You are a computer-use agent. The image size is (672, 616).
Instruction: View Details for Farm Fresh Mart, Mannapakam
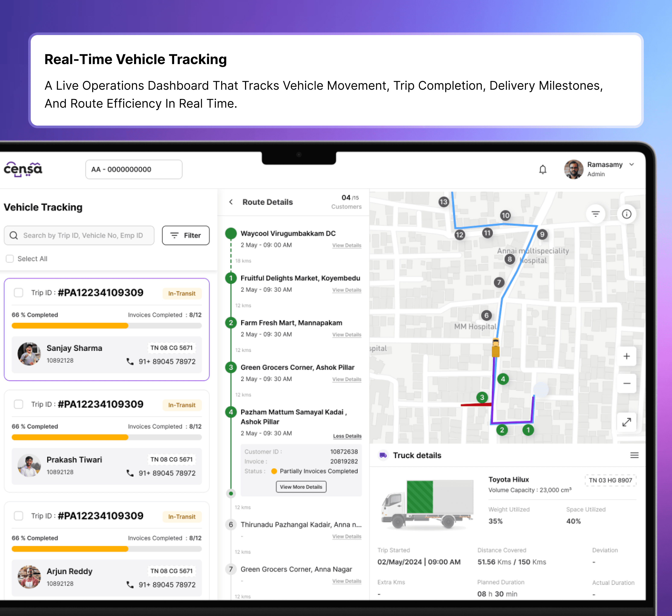coord(347,335)
